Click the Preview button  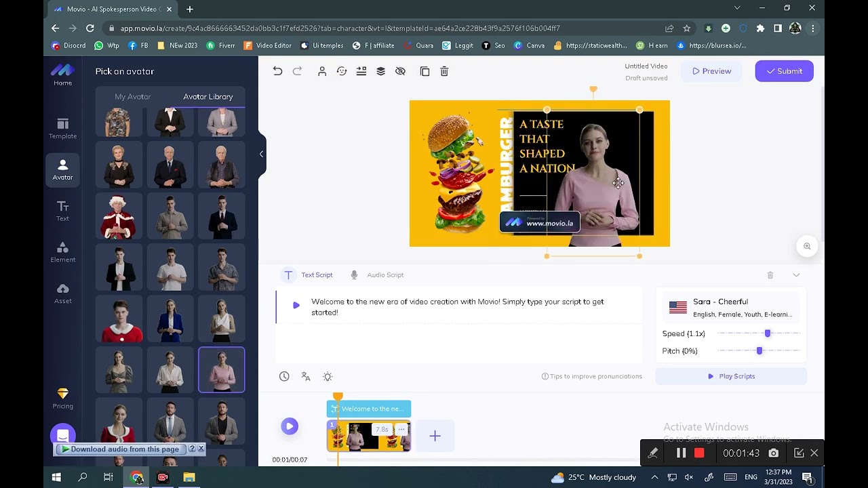711,71
